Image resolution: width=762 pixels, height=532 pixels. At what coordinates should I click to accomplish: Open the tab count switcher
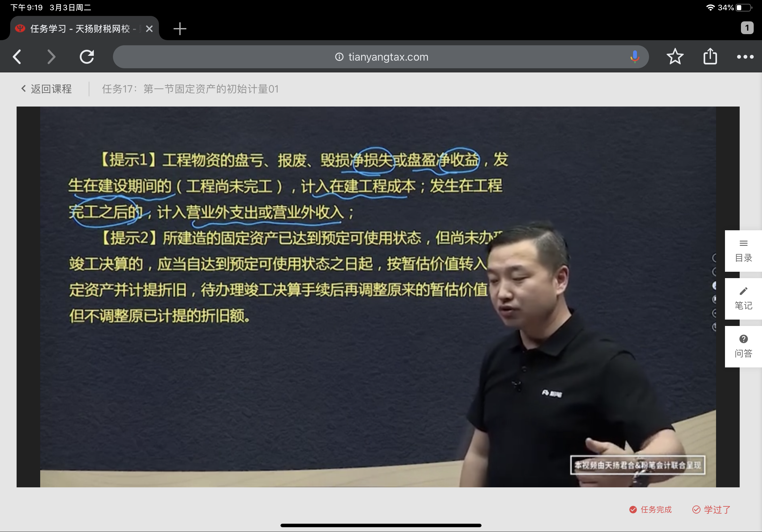(747, 28)
